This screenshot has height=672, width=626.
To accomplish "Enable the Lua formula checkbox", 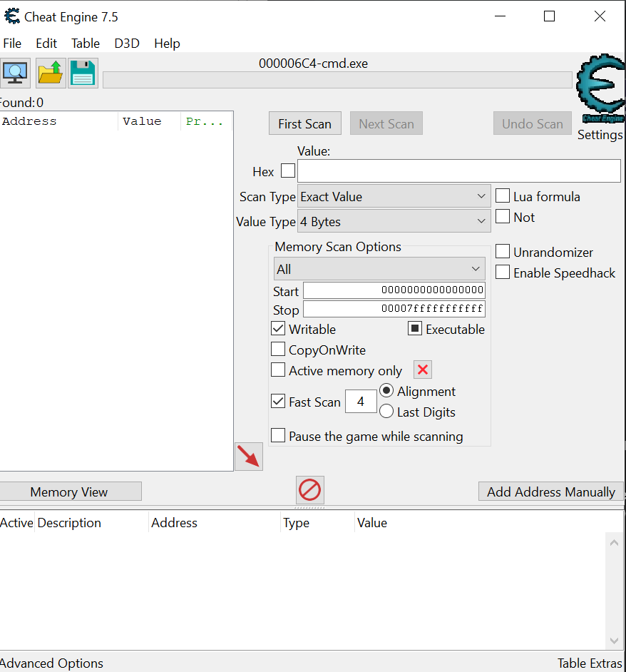I will (503, 196).
